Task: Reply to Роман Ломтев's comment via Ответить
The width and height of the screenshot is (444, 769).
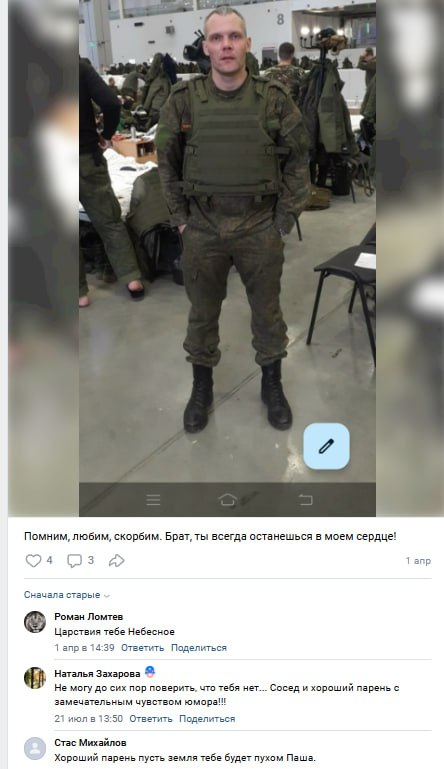Action: coord(142,647)
